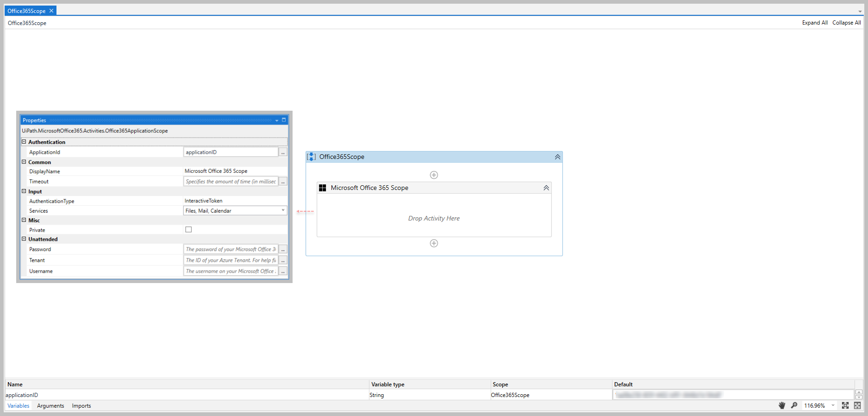Open expression editor for ApplicationId
Image resolution: width=868 pixels, height=416 pixels.
[x=283, y=152]
